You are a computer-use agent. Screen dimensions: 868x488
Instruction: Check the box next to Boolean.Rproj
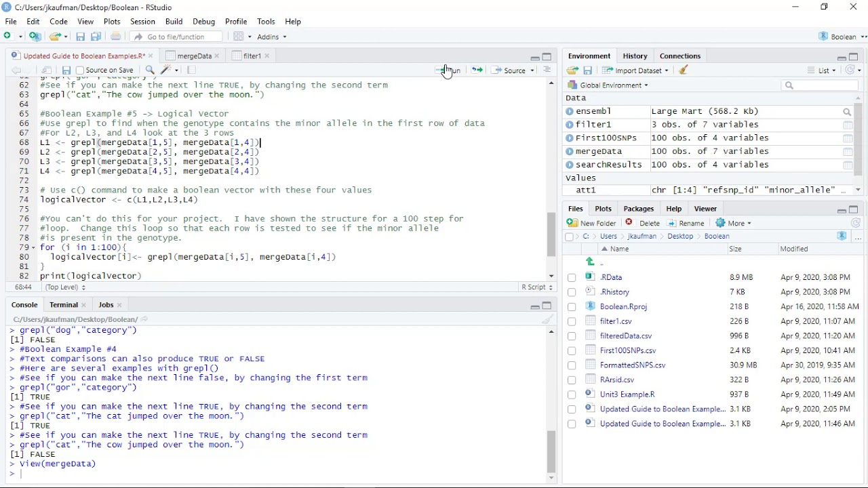572,307
